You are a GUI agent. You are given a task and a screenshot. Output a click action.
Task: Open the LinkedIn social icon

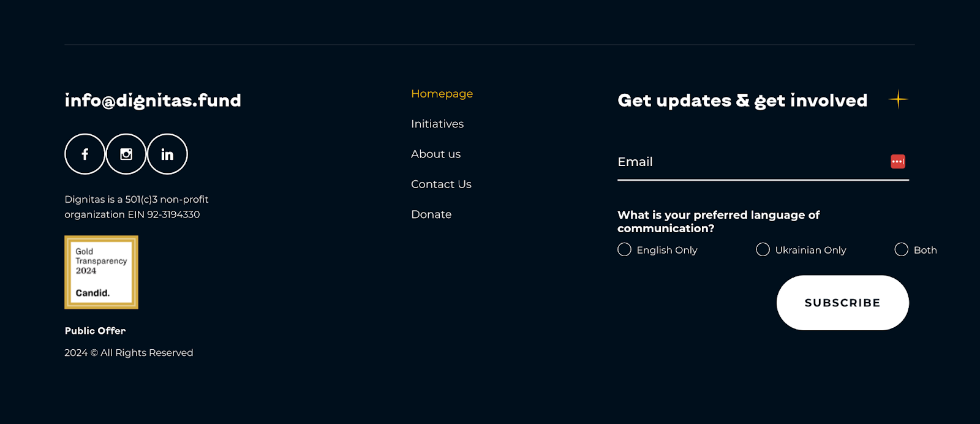click(167, 154)
